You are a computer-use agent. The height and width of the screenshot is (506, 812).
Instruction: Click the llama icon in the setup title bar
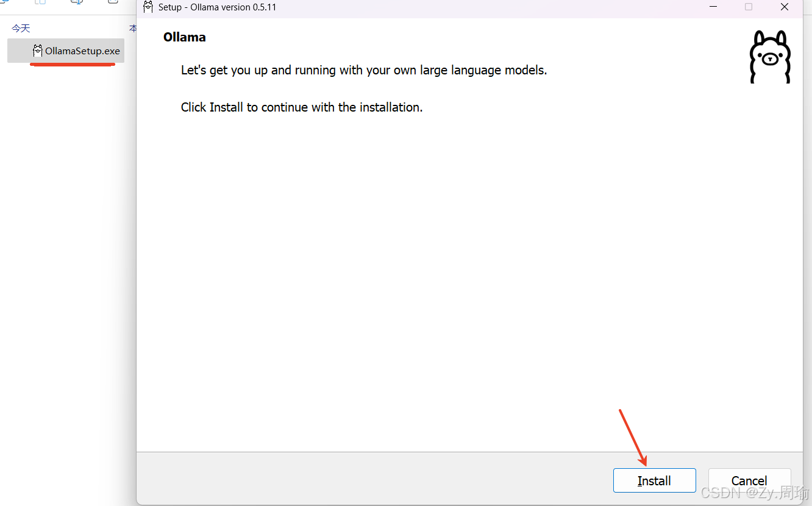point(148,7)
